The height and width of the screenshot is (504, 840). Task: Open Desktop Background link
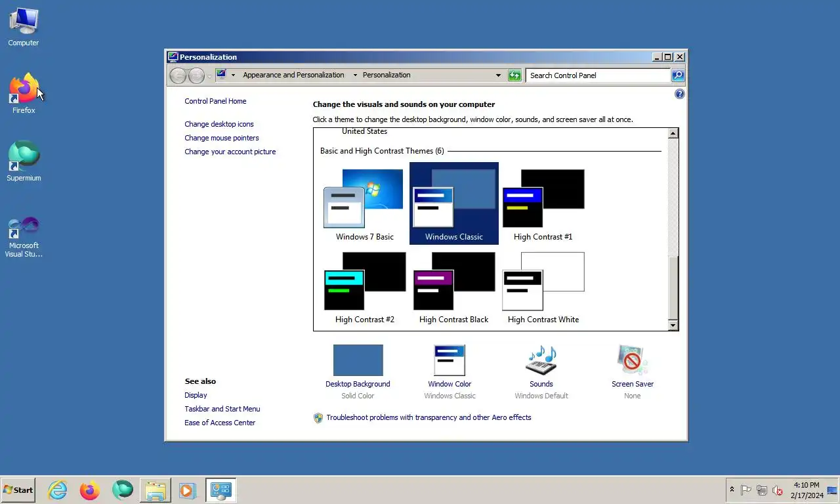click(x=358, y=384)
